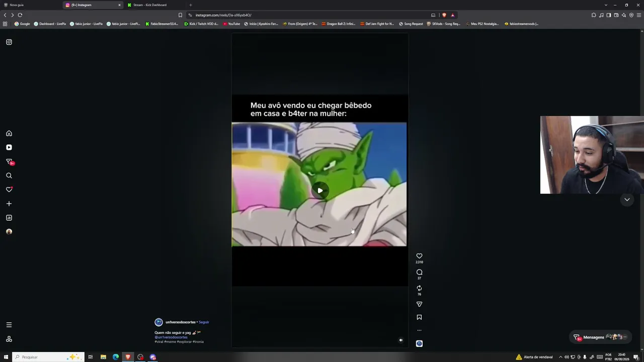Open the reel's comments
The image size is (644, 362).
pyautogui.click(x=419, y=272)
